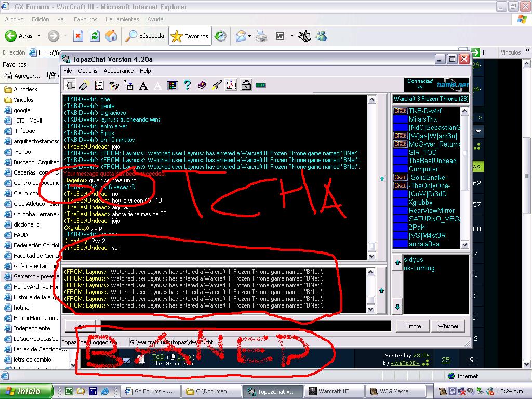The height and width of the screenshot is (399, 532).
Task: Click the black letter A font icon
Action: [143, 86]
